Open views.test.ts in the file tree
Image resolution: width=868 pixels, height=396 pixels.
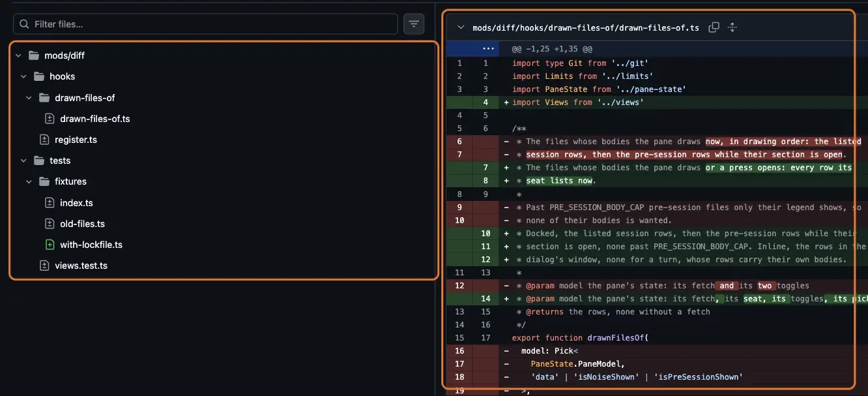tap(81, 266)
